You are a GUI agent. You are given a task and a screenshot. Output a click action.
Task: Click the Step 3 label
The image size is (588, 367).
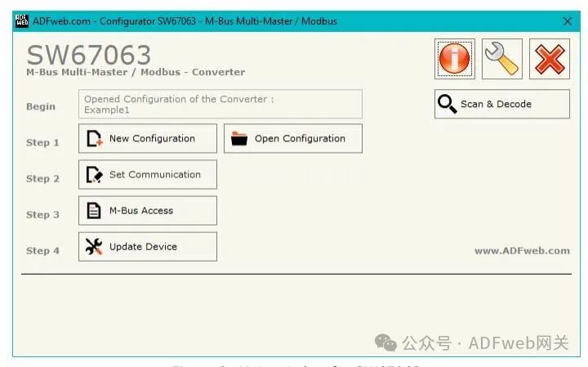(42, 214)
